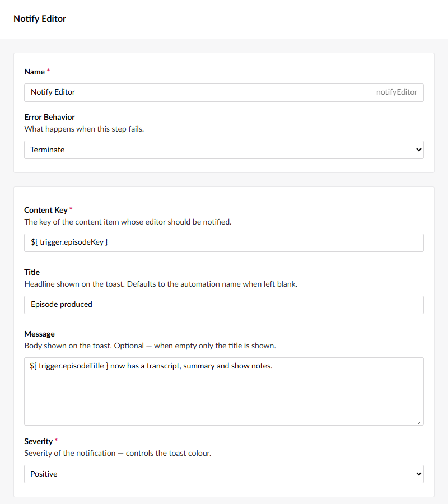Screen dimensions: 448x504
Task: Click the Severity label
Action: click(38, 441)
